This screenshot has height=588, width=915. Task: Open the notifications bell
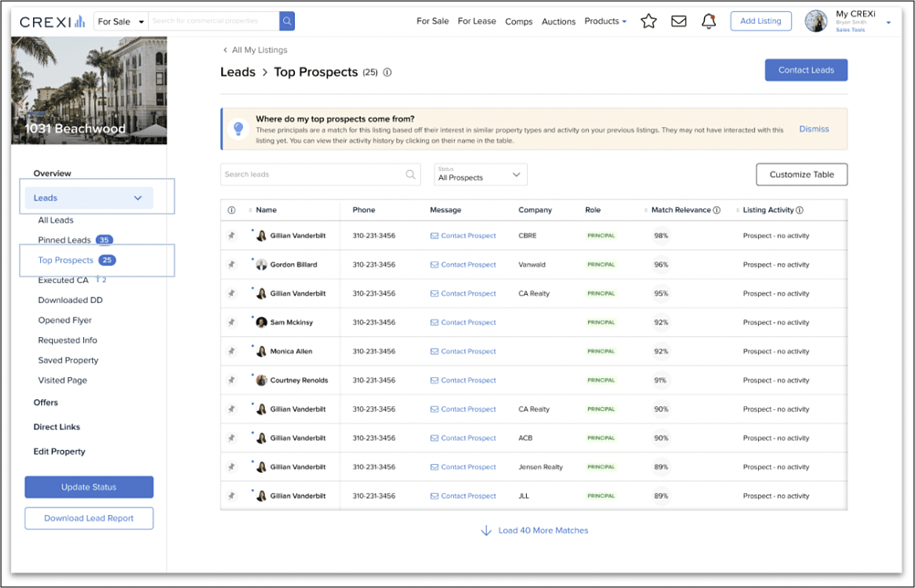pyautogui.click(x=709, y=20)
